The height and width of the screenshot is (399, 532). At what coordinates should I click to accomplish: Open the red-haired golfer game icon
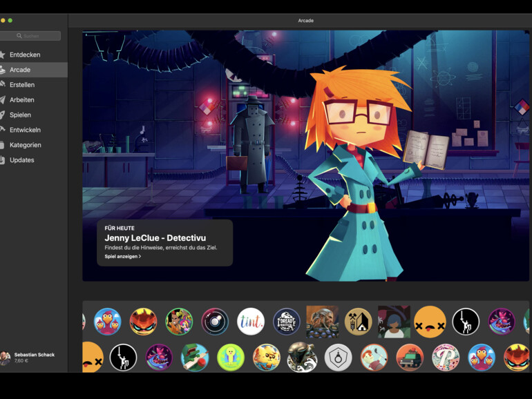[x=374, y=358]
